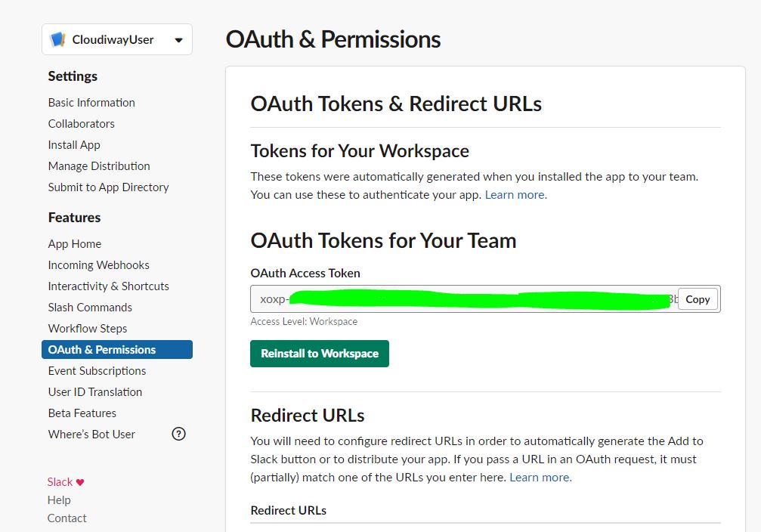Open the Help link in the sidebar
Image resolution: width=761 pixels, height=532 pixels.
(59, 500)
